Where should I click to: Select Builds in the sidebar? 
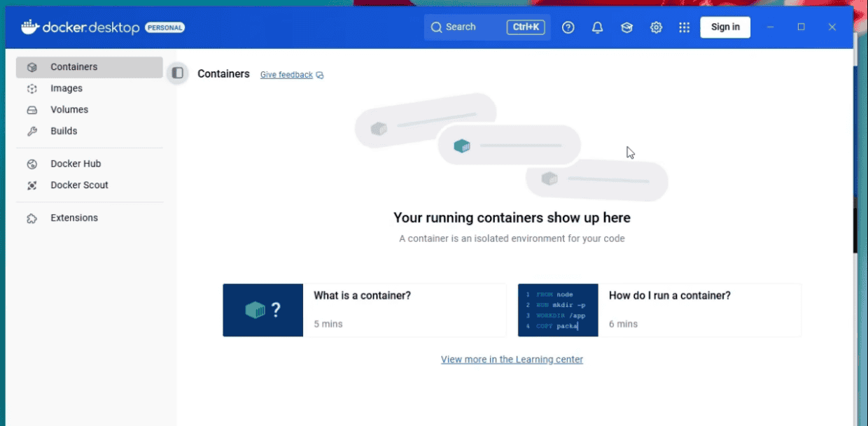pos(64,131)
